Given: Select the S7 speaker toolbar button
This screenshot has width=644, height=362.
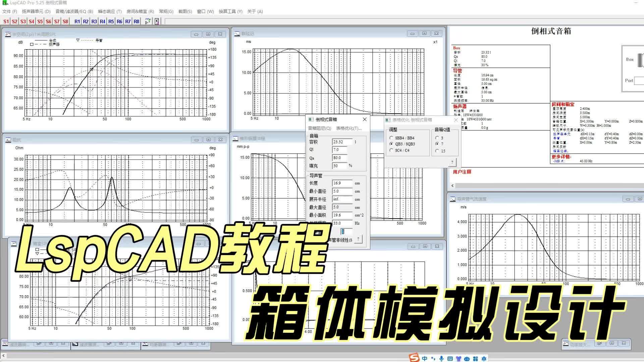Looking at the screenshot, I should click(x=57, y=21).
